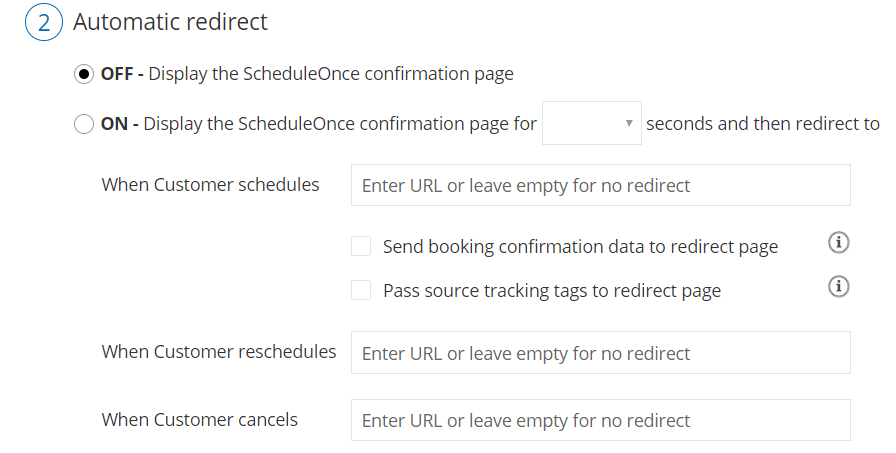The width and height of the screenshot is (896, 453).
Task: Focus the When Customer reschedules URL field
Action: (601, 352)
